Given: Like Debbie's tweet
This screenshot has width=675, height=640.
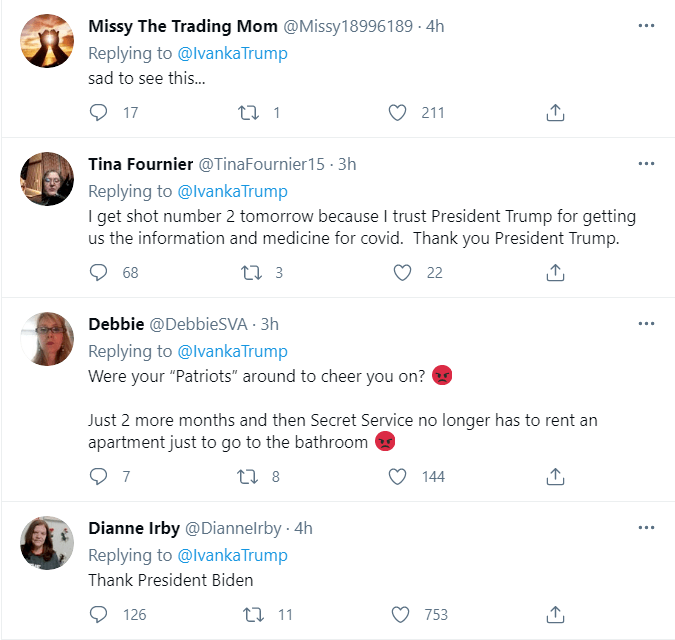Looking at the screenshot, I should (x=397, y=476).
